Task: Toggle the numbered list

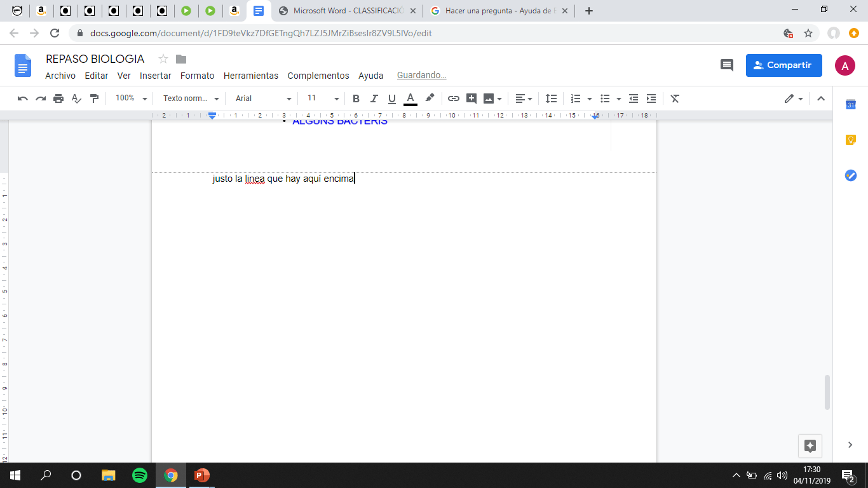Action: click(x=576, y=98)
